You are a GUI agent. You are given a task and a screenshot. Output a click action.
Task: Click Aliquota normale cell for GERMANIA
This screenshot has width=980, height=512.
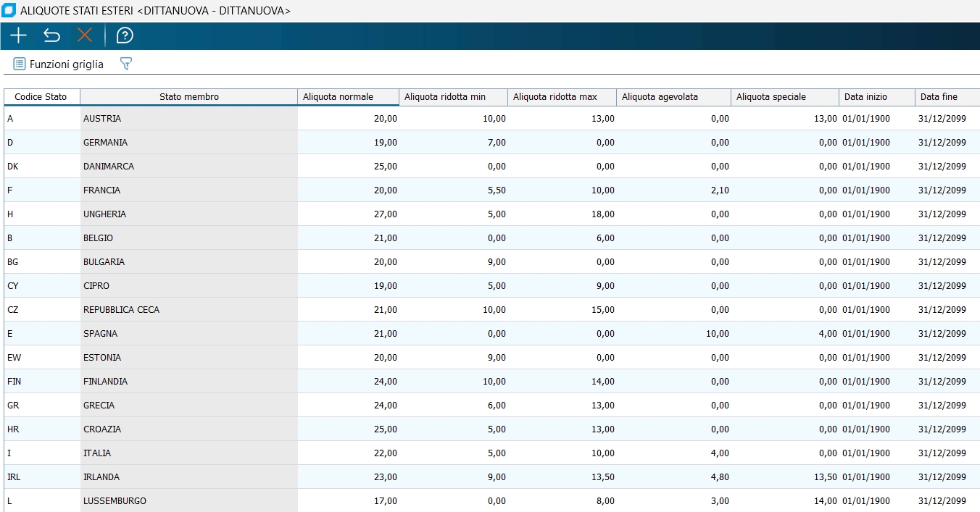[x=348, y=143]
